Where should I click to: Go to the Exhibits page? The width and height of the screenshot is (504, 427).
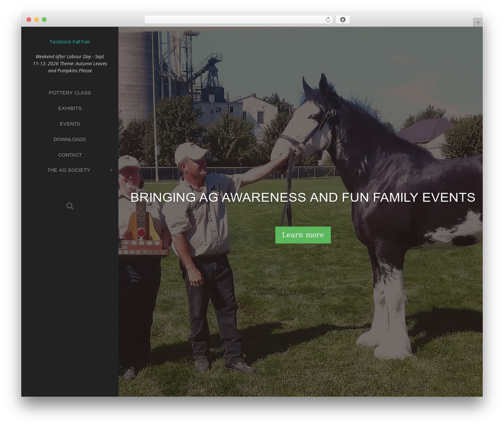[70, 108]
